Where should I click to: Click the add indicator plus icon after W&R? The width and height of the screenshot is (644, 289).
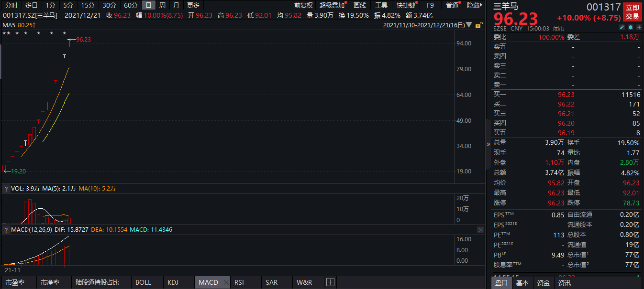(x=330, y=282)
